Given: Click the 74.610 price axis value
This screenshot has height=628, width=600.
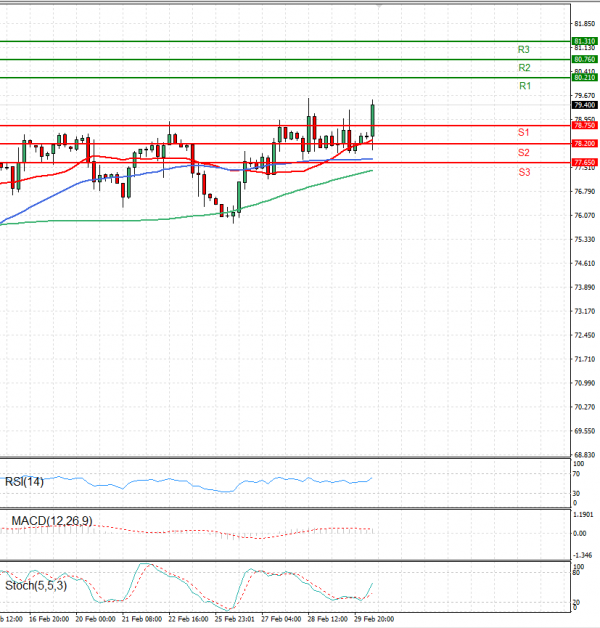Looking at the screenshot, I should [x=584, y=263].
